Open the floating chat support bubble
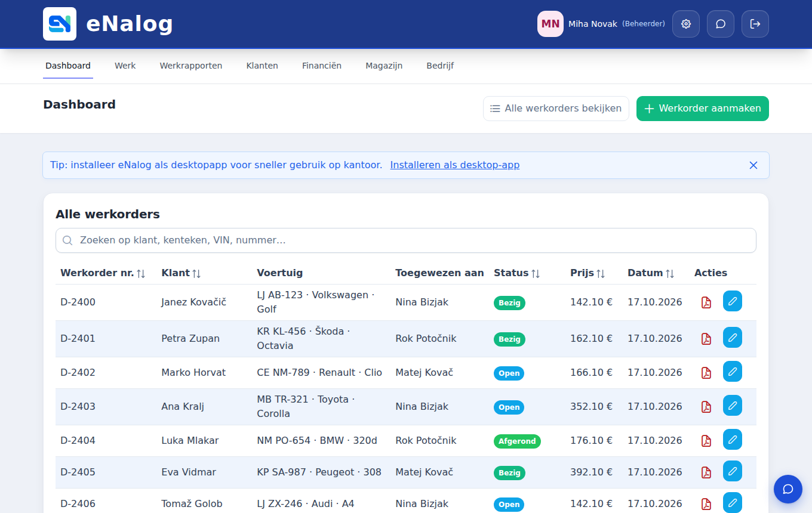This screenshot has width=812, height=513. [788, 489]
